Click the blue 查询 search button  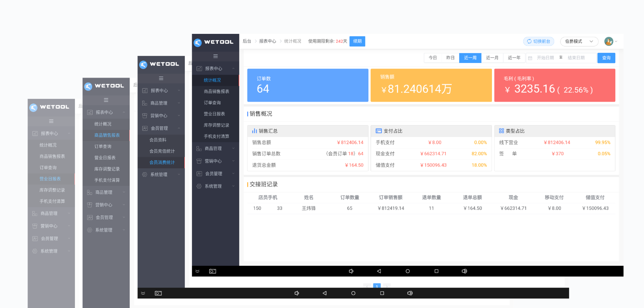click(x=606, y=58)
